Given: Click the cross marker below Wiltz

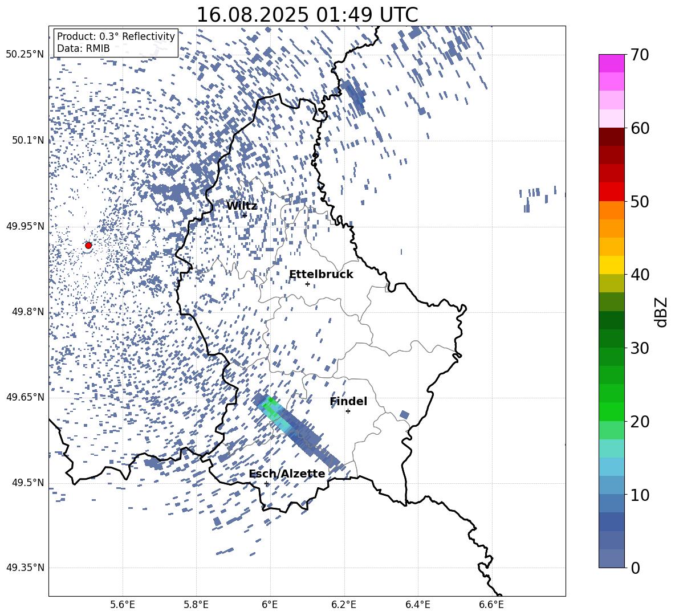Looking at the screenshot, I should [x=245, y=215].
